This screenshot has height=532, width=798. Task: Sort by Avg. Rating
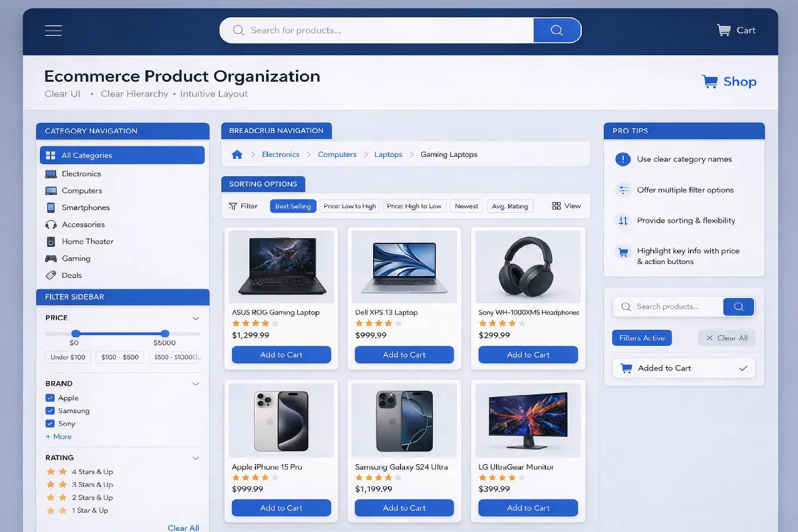point(510,206)
